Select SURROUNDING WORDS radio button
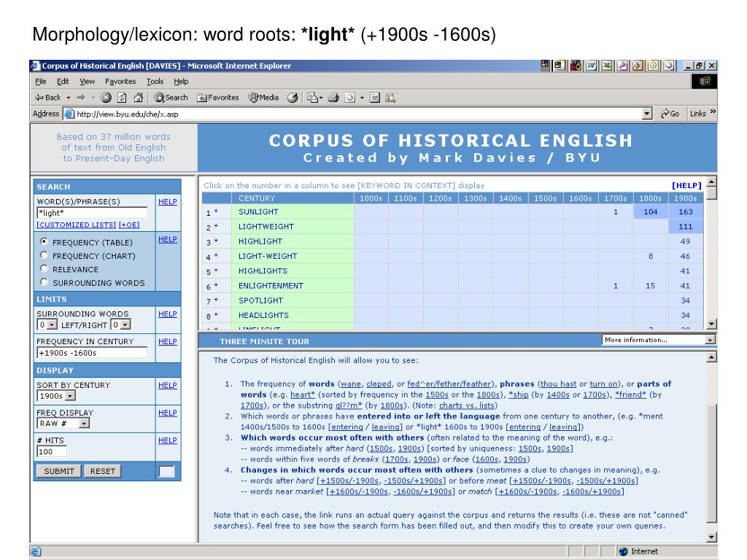This screenshot has height=560, width=747. tap(44, 281)
